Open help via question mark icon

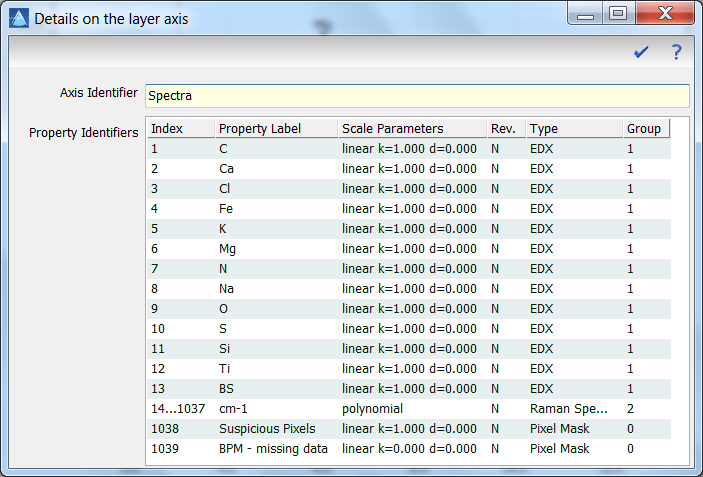click(676, 52)
